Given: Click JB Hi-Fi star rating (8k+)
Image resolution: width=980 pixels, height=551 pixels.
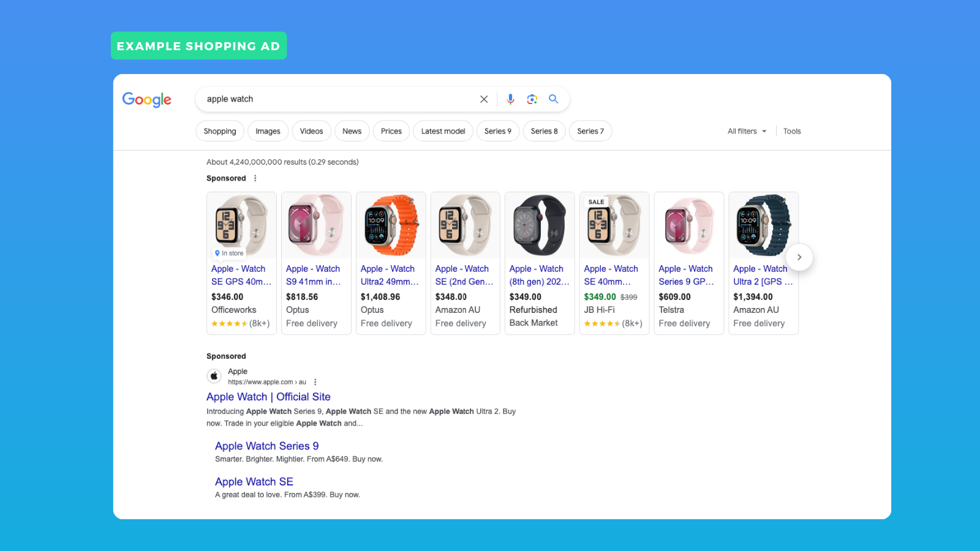Looking at the screenshot, I should pos(613,323).
